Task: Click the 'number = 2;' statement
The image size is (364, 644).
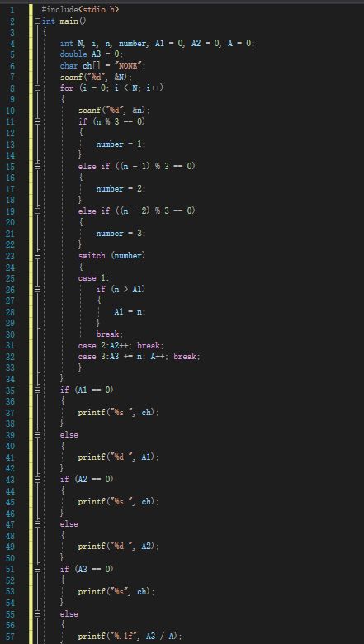Action: [x=121, y=189]
